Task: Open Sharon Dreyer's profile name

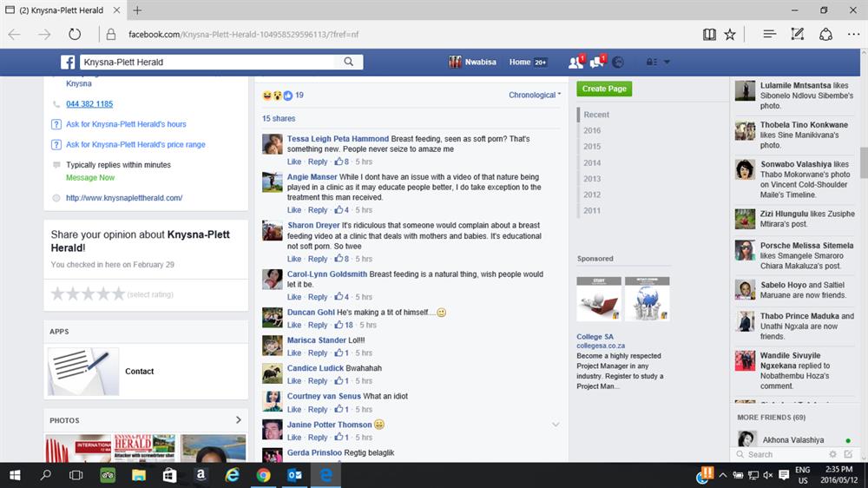Action: (x=313, y=226)
